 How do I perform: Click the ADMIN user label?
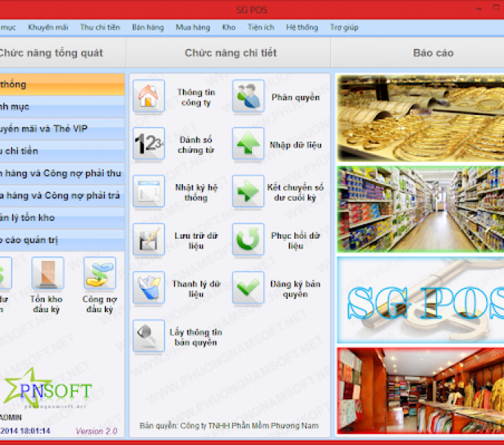point(10,418)
